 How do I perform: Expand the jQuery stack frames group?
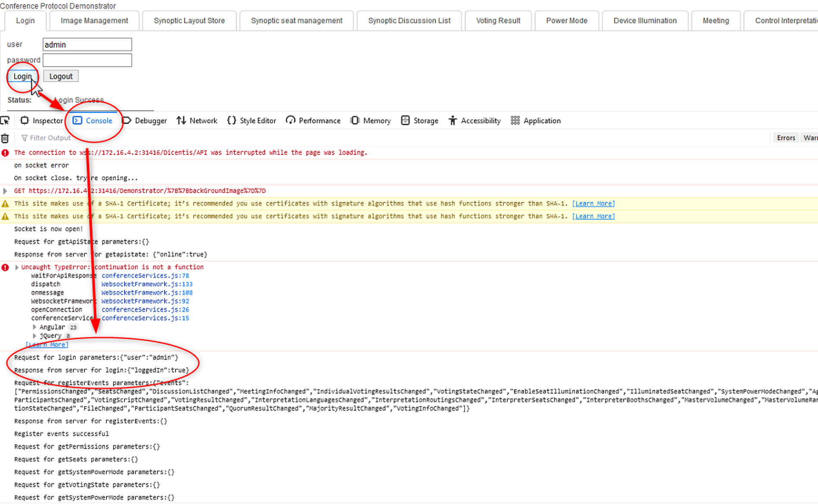coord(34,336)
